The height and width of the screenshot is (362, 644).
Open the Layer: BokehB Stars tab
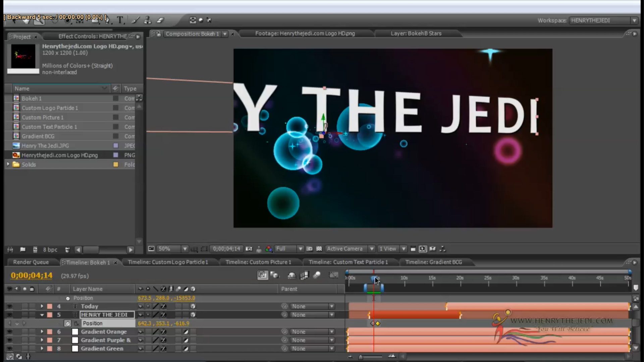pyautogui.click(x=416, y=34)
